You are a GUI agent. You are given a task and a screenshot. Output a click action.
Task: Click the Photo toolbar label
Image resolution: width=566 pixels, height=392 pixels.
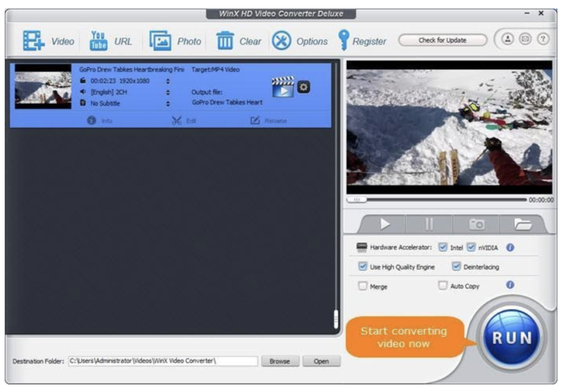[x=189, y=41]
